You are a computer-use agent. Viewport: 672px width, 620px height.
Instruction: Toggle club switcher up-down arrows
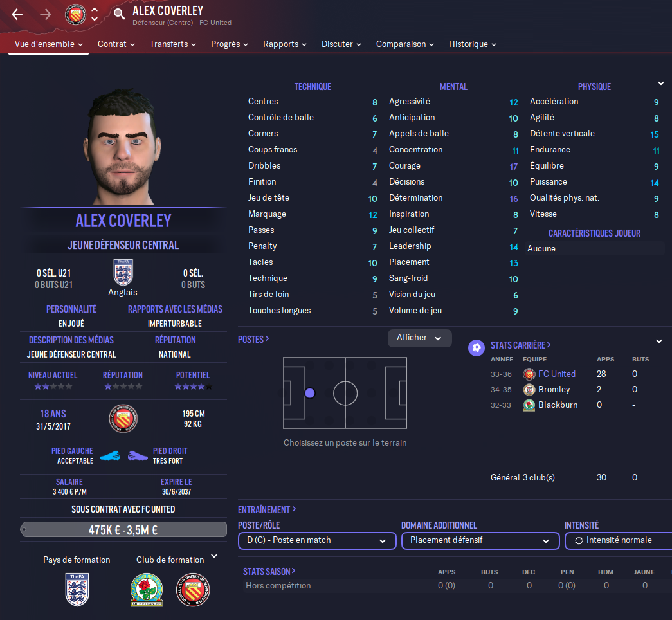pos(95,14)
